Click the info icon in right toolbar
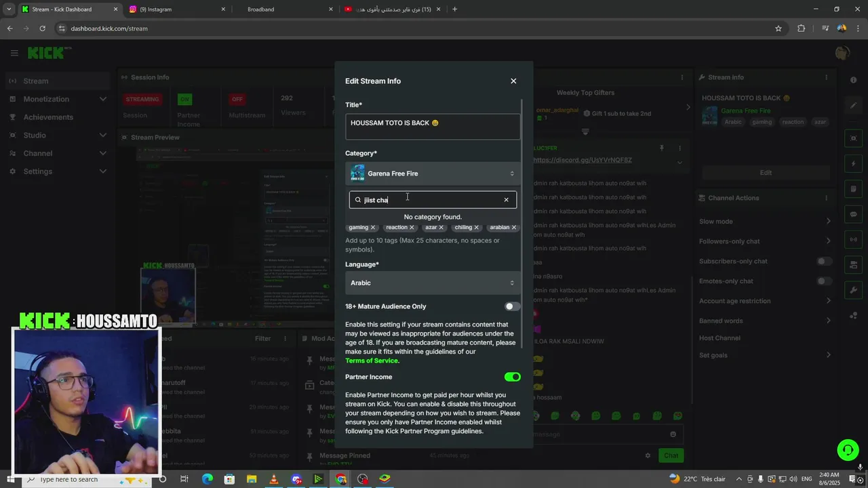This screenshot has width=868, height=488. click(854, 80)
